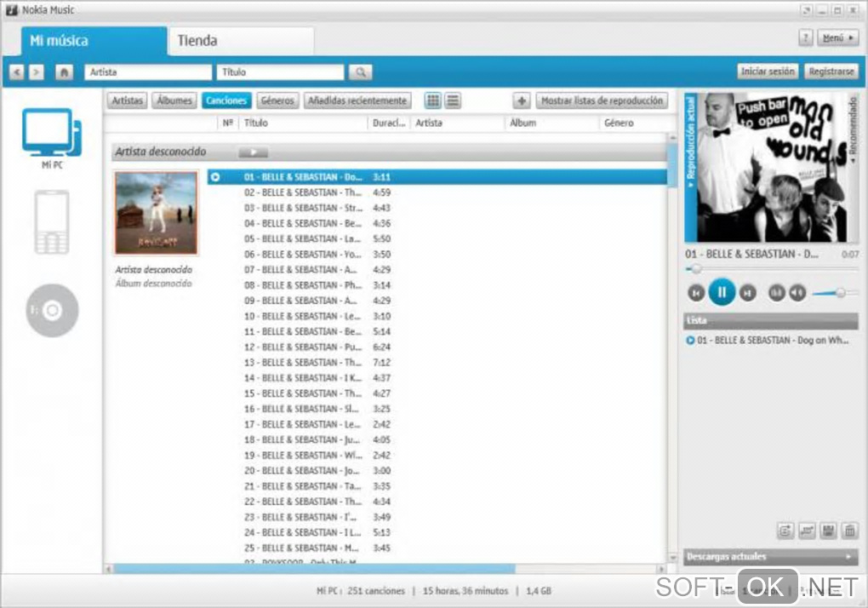Screen dimensions: 868x608
Task: Mute the volume speaker icon
Action: pos(797,292)
